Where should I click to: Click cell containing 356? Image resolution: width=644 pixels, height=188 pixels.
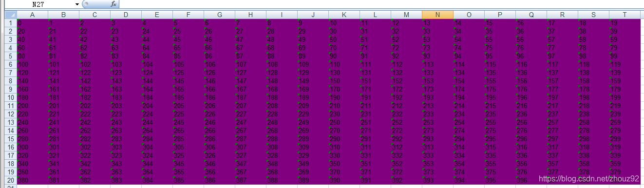[x=531, y=164]
